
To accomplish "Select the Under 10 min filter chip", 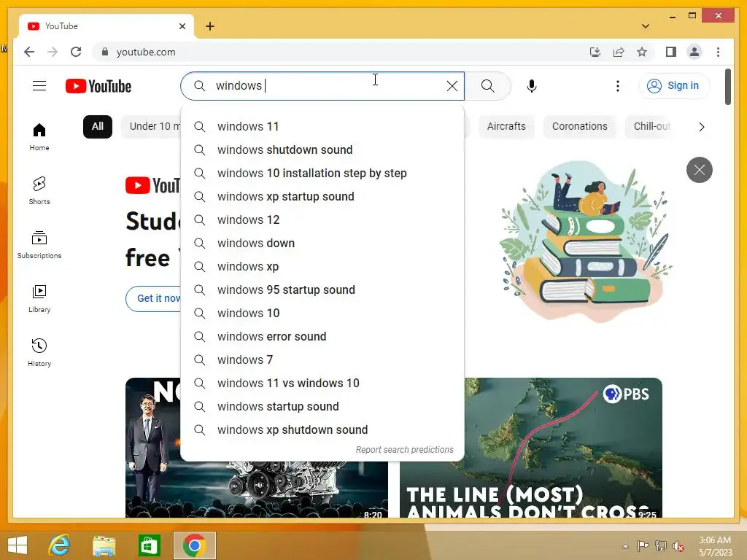I will point(152,127).
